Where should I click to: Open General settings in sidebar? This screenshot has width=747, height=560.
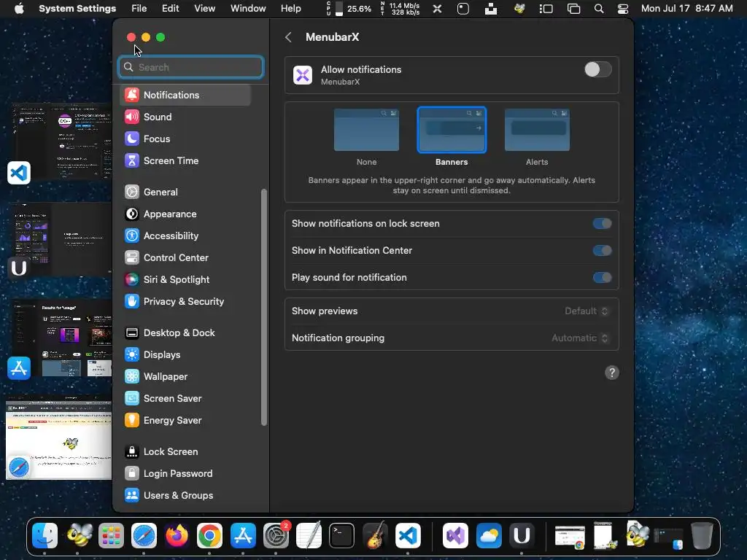pyautogui.click(x=185, y=192)
